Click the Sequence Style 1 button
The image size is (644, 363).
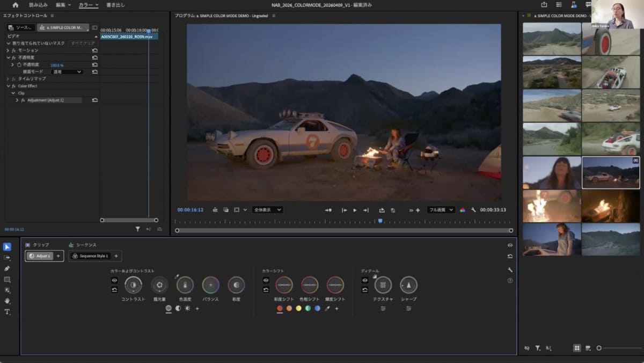coord(91,256)
